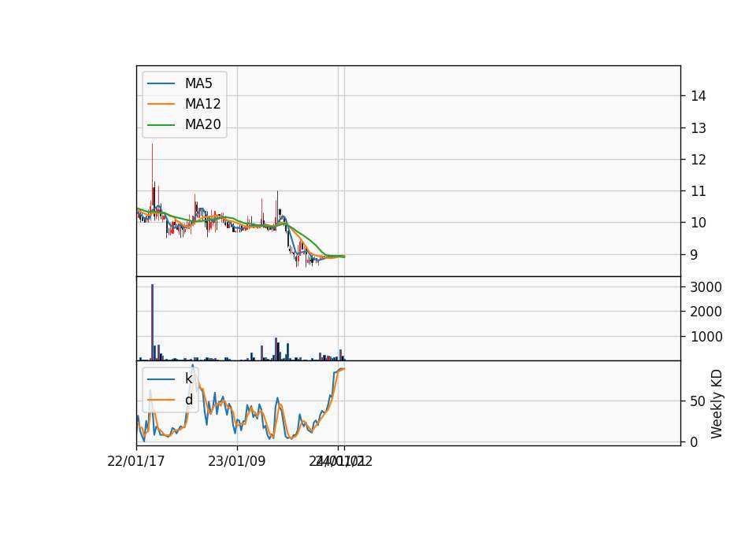Click the volume axis tick label 2000
This screenshot has width=756, height=543.
pyautogui.click(x=706, y=312)
